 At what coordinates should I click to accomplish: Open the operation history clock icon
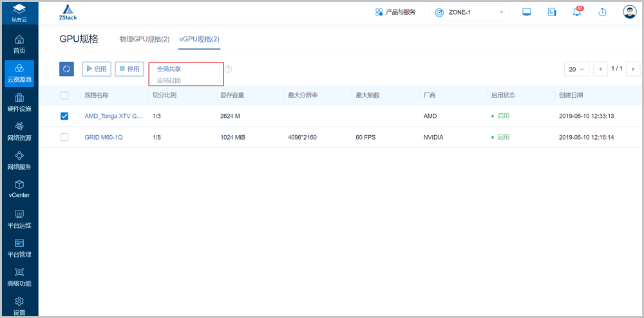point(602,12)
